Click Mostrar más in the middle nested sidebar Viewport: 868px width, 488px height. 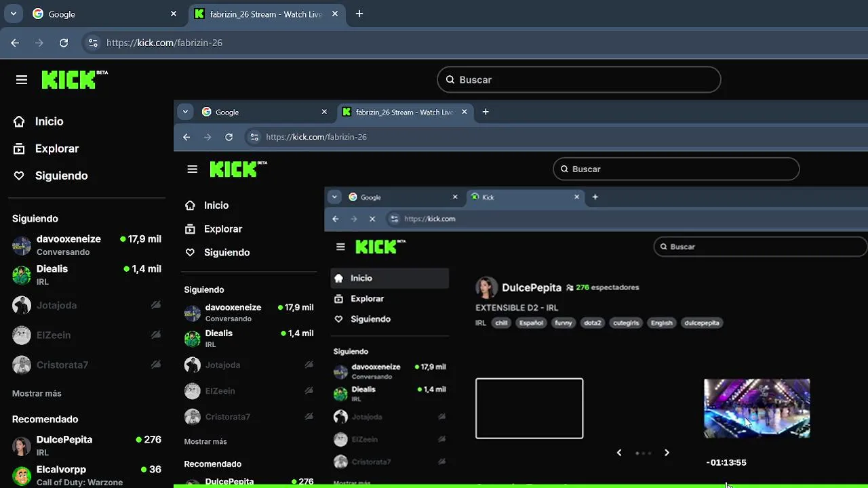205,441
